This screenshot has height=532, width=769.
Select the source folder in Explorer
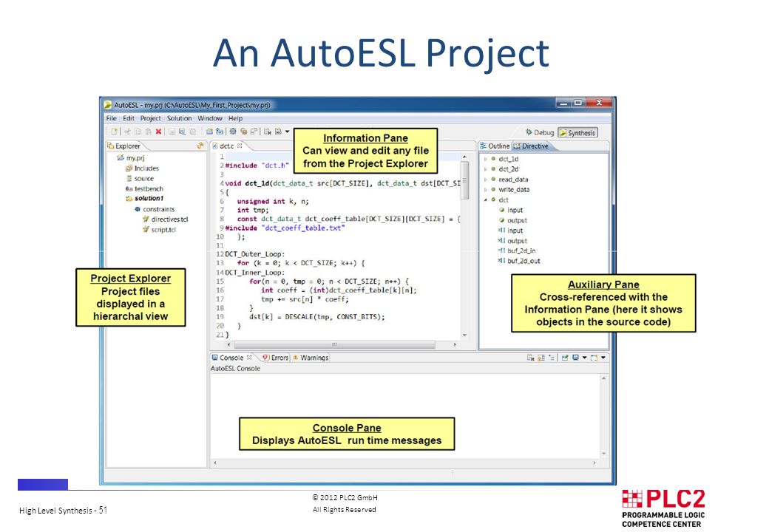tap(140, 178)
